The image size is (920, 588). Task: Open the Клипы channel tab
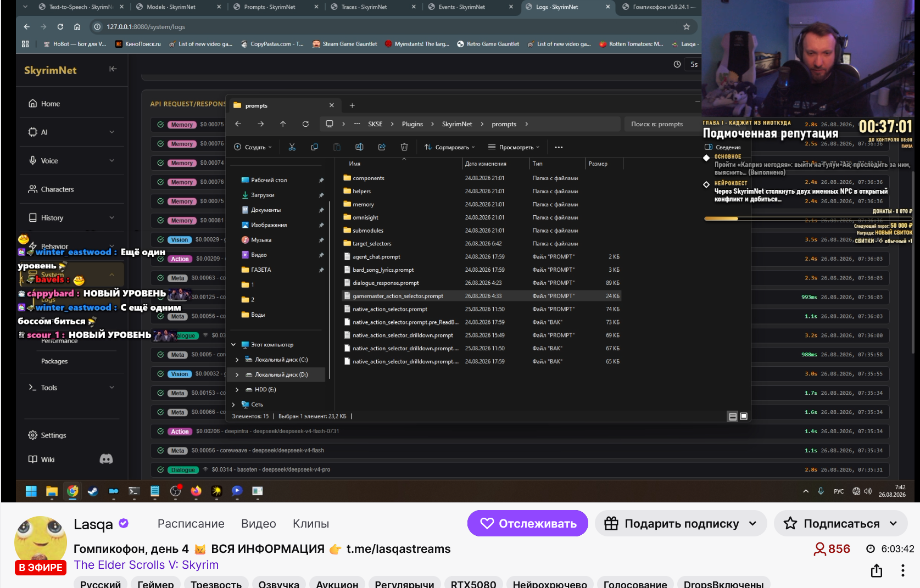[311, 524]
